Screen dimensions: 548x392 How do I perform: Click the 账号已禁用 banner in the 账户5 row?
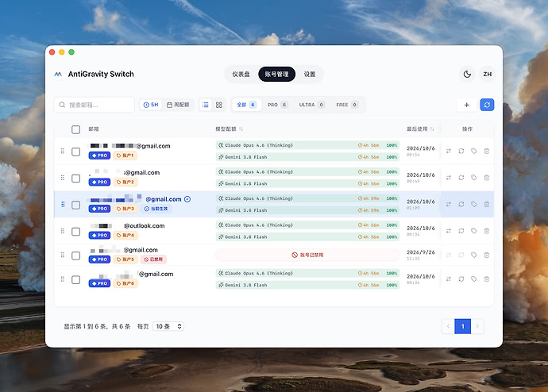coord(307,255)
